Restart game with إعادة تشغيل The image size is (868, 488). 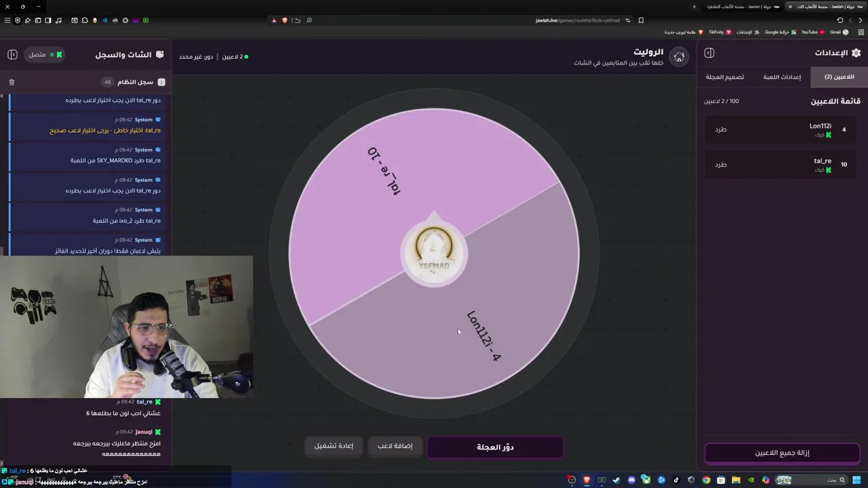click(x=334, y=446)
